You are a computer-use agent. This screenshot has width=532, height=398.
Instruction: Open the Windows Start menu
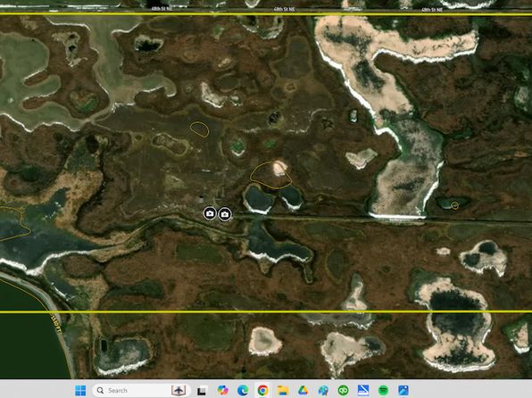80,390
